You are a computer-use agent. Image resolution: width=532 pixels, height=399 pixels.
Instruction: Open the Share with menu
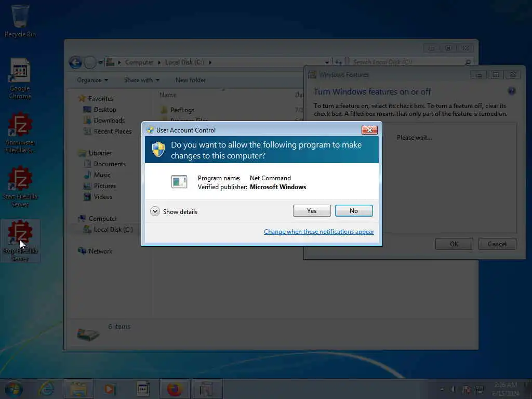(x=141, y=80)
